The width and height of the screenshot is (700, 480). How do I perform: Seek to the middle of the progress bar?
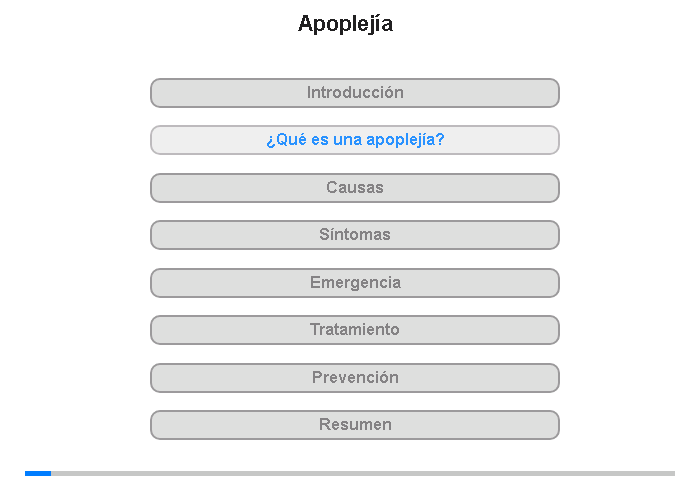350,473
